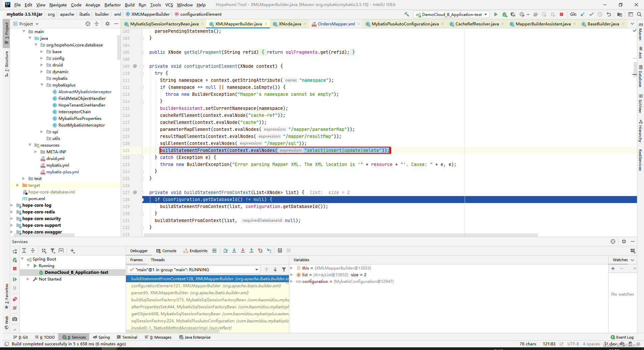
Task: Open the Maven side tool window
Action: tap(640, 32)
